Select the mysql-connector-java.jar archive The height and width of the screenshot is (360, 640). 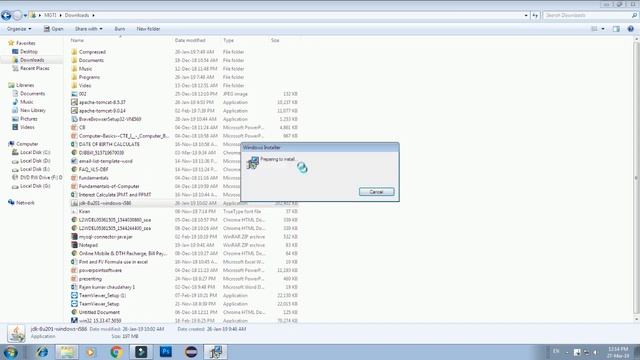[x=105, y=237]
